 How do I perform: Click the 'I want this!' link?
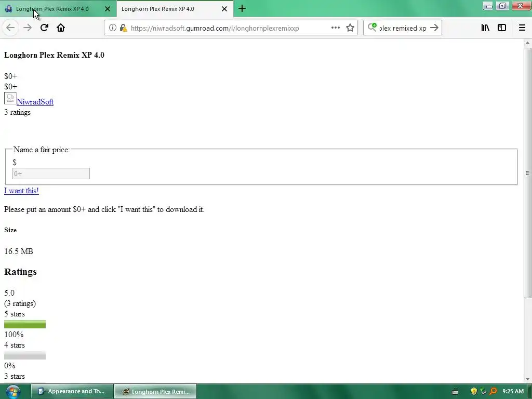[21, 191]
